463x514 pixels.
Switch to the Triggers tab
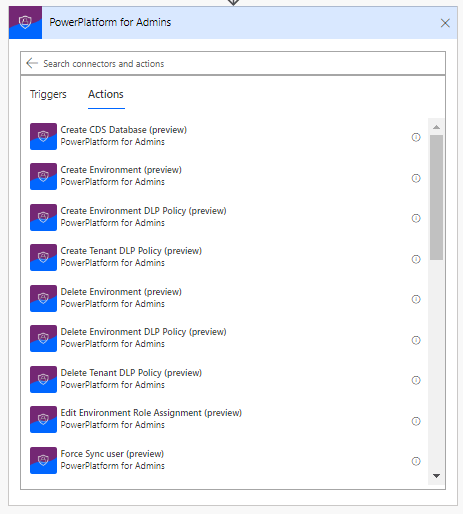48,94
